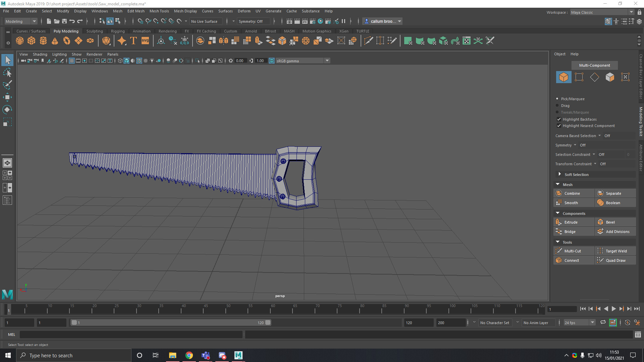
Task: Select the Move tool in left toolbox
Action: (x=7, y=97)
